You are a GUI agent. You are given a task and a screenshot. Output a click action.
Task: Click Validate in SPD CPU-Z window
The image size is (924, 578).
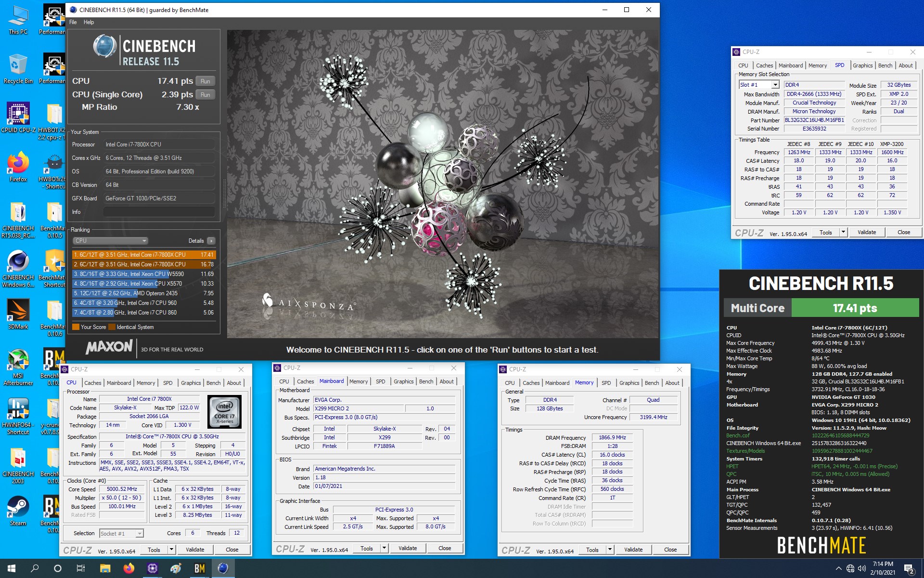click(x=867, y=232)
